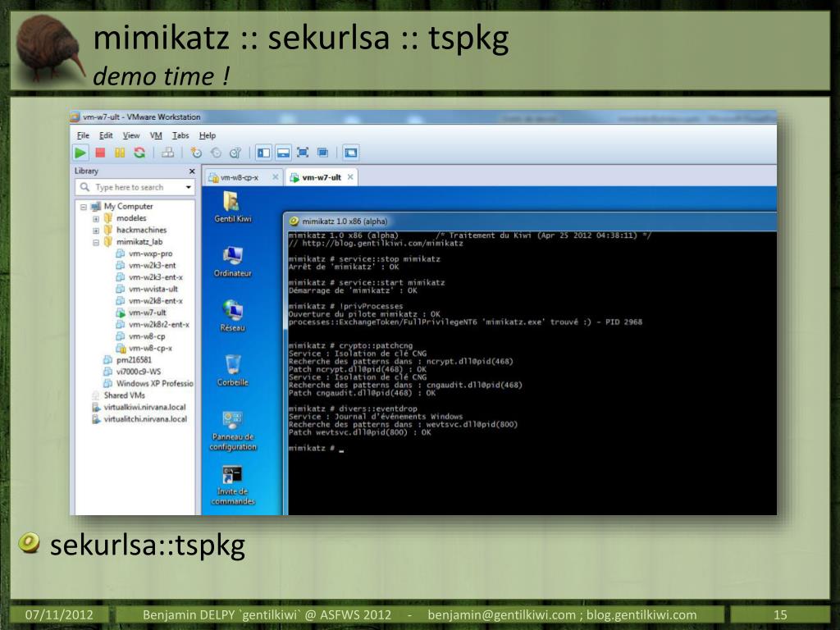Close the vm-w8-cp-x tab
Viewport: 840px width, 630px height.
(275, 177)
